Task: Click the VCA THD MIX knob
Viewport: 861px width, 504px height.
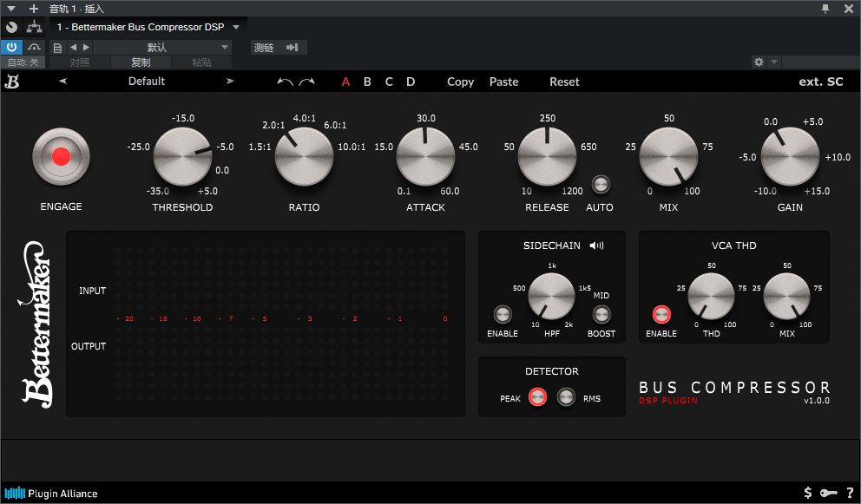Action: [787, 297]
